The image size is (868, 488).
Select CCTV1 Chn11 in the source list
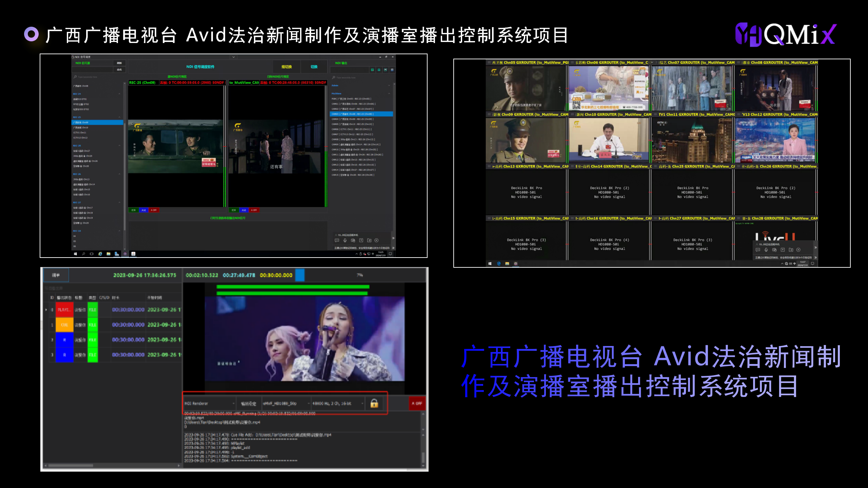[80, 133]
